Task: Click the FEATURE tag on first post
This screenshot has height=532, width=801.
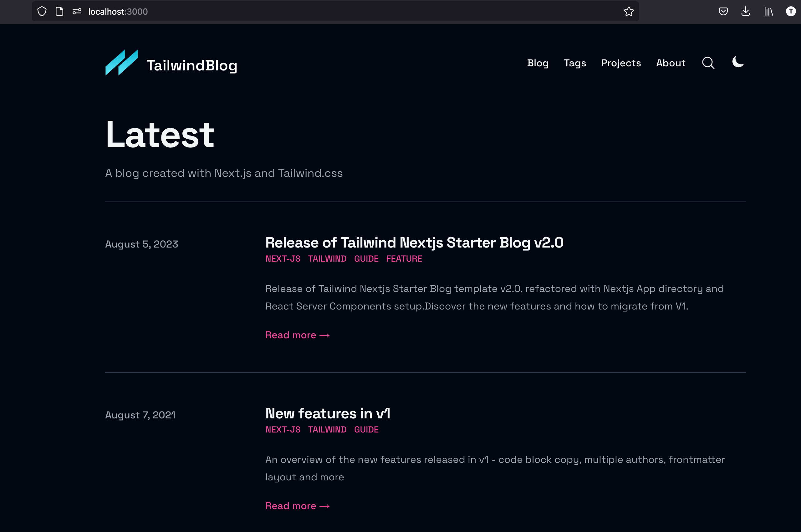Action: [x=403, y=259]
